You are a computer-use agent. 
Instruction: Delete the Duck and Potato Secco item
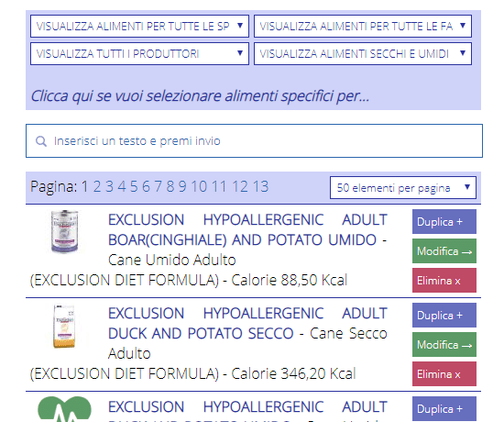[x=444, y=374]
